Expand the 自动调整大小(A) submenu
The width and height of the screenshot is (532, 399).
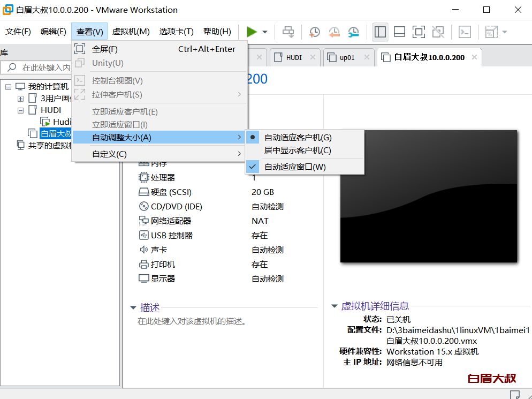[x=159, y=138]
